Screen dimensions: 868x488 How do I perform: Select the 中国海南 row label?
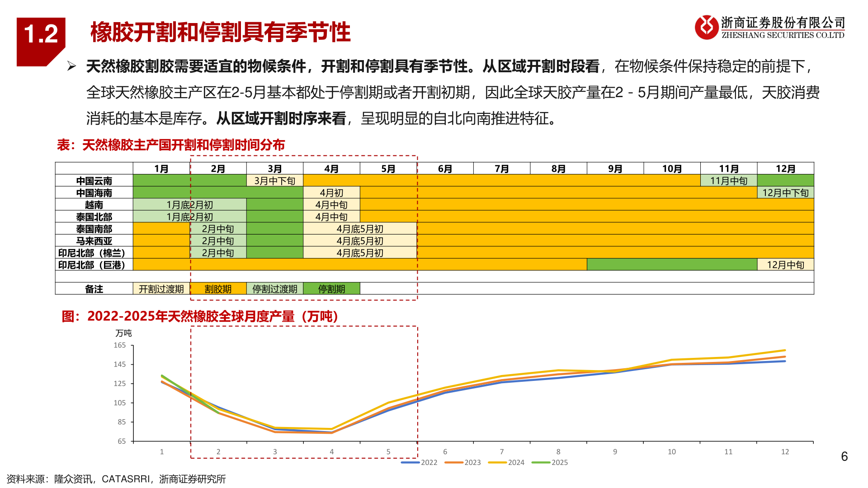pyautogui.click(x=94, y=192)
